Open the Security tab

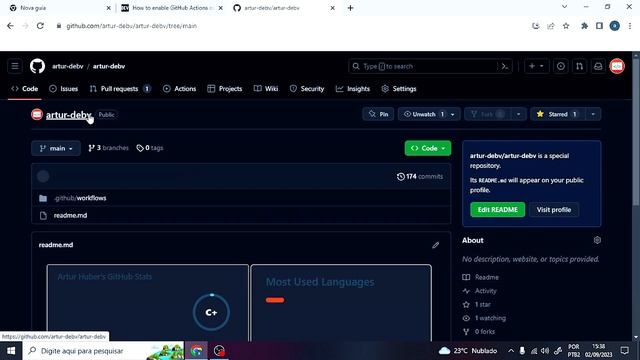click(x=307, y=89)
